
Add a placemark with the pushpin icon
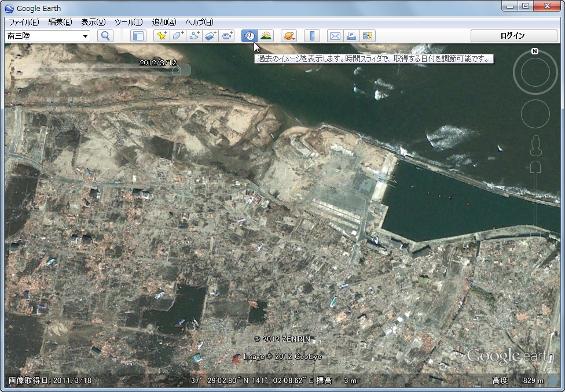coord(162,36)
